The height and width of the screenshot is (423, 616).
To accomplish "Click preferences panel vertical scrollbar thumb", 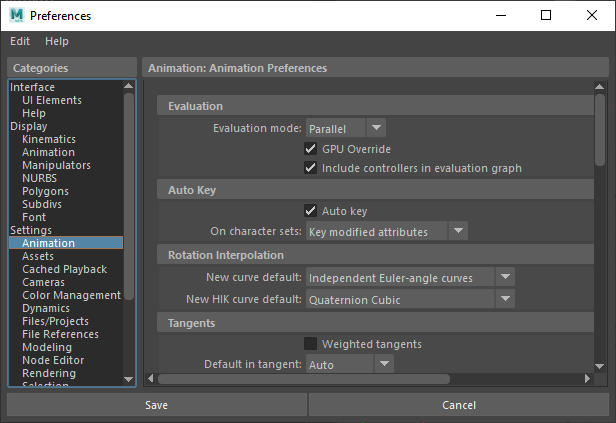I will coord(600,130).
